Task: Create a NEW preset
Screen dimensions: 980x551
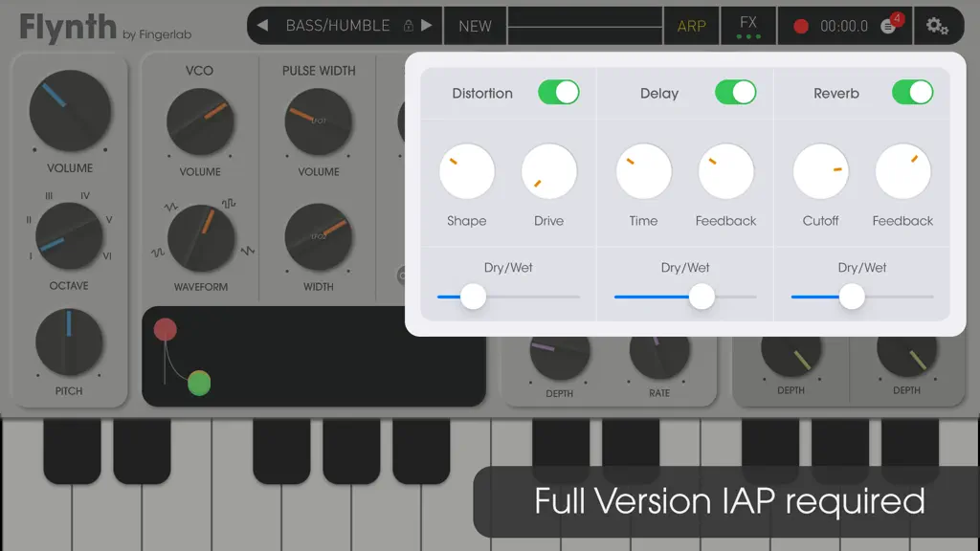Action: [x=475, y=26]
